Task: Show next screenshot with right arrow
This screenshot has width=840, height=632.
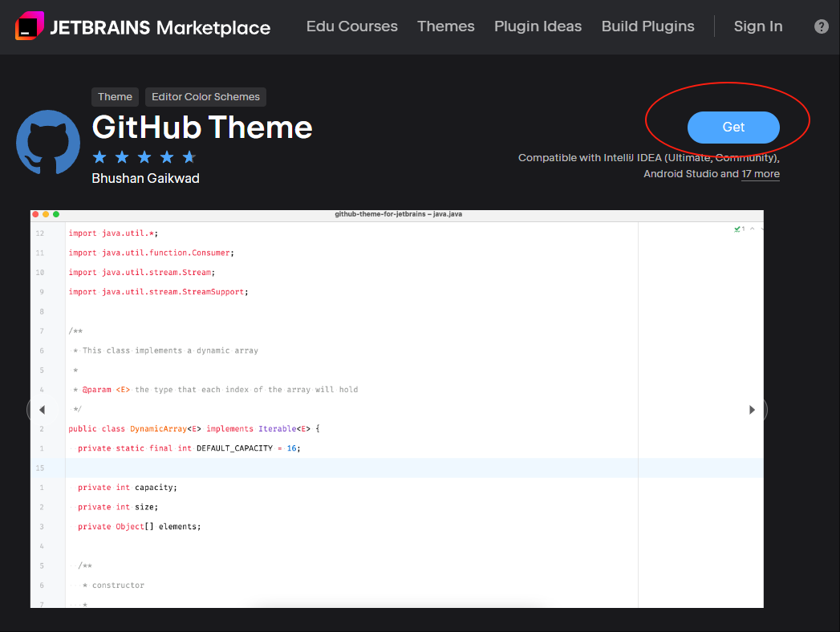Action: 752,410
